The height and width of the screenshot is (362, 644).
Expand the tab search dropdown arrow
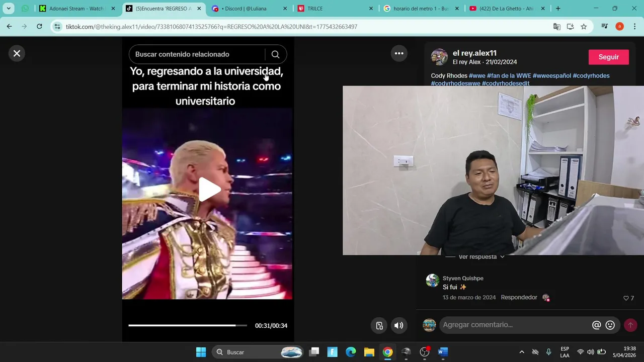[9, 9]
